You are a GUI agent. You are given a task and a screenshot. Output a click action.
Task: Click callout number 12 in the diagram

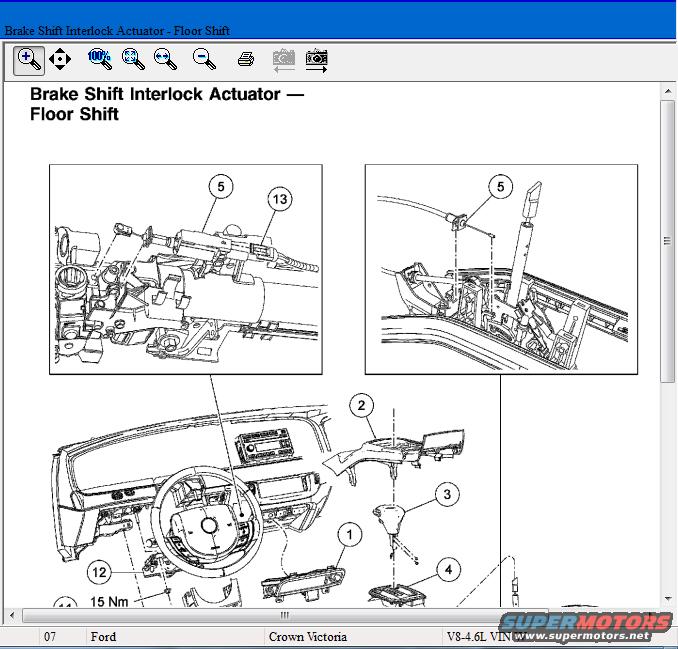tap(97, 573)
